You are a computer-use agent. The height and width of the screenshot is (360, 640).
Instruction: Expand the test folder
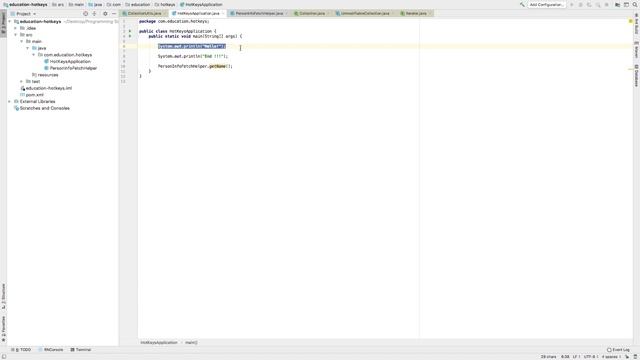(x=22, y=81)
